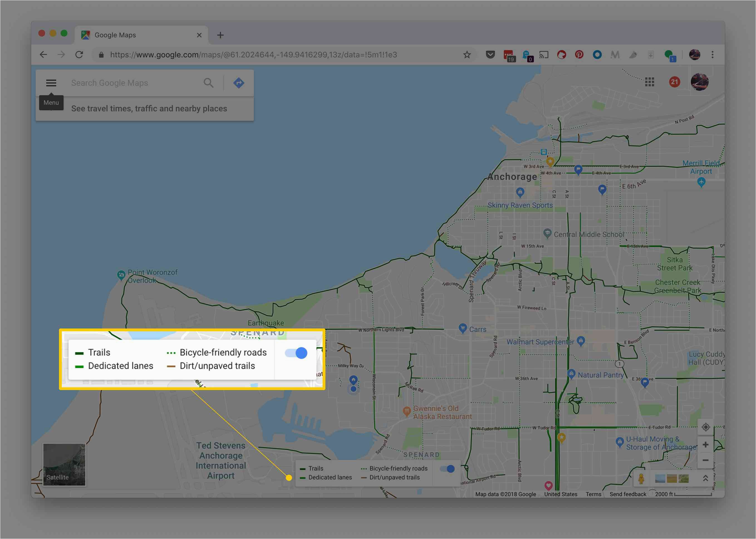The height and width of the screenshot is (539, 756).
Task: View the 21 Google notifications
Action: [674, 82]
